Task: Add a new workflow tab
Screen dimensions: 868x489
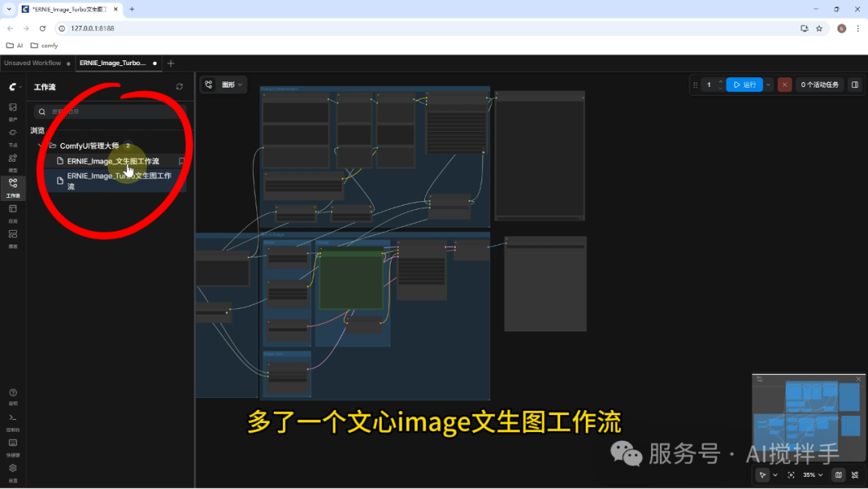Action: [x=170, y=63]
